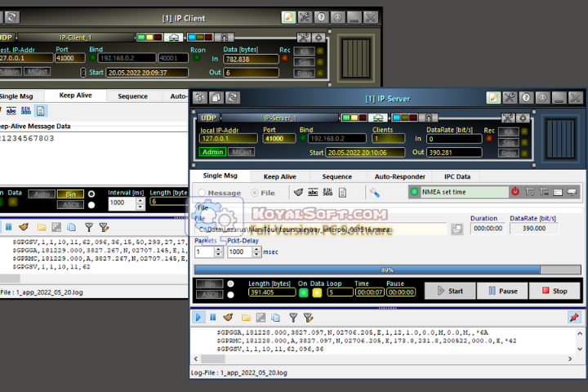Viewport: 588px width, 392px height.
Task: Click the clear brush icon in IP-Server Single Msg toolbar
Action: (x=298, y=193)
